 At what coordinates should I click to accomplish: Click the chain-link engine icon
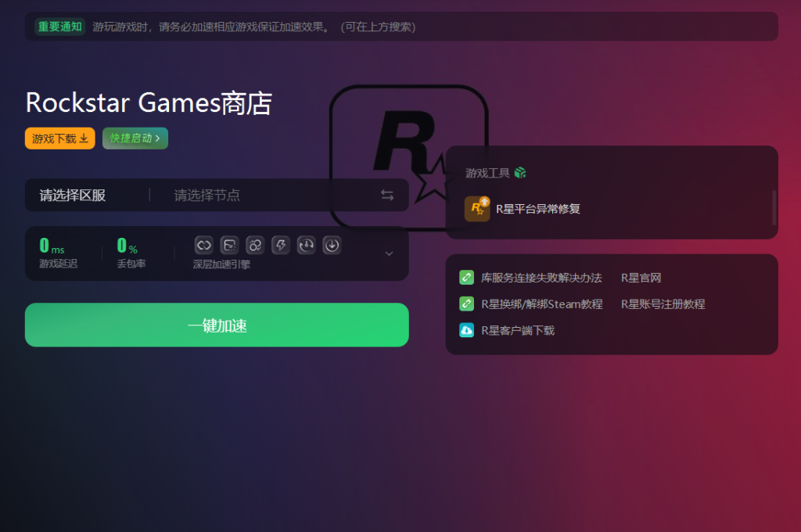204,246
